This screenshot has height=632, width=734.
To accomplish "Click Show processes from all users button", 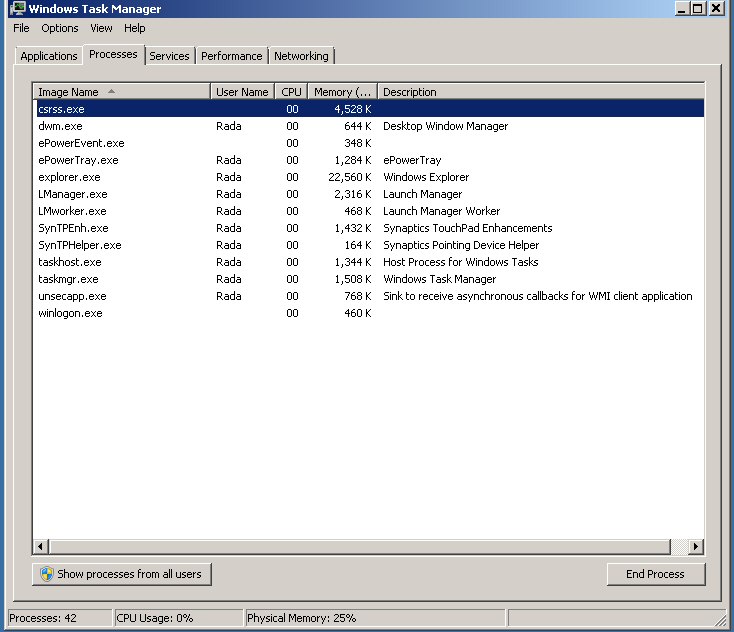I will coord(122,574).
